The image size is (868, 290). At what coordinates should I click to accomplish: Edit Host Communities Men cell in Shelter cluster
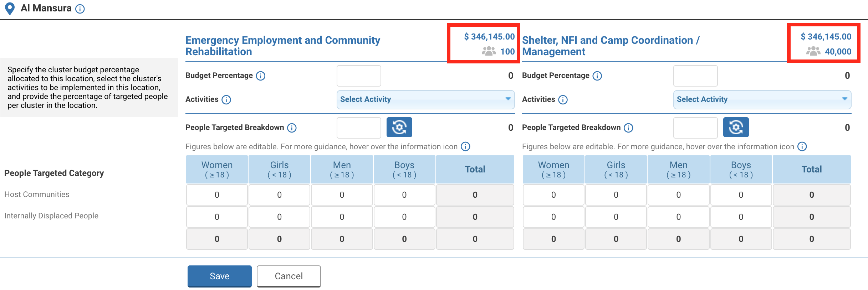[679, 195]
